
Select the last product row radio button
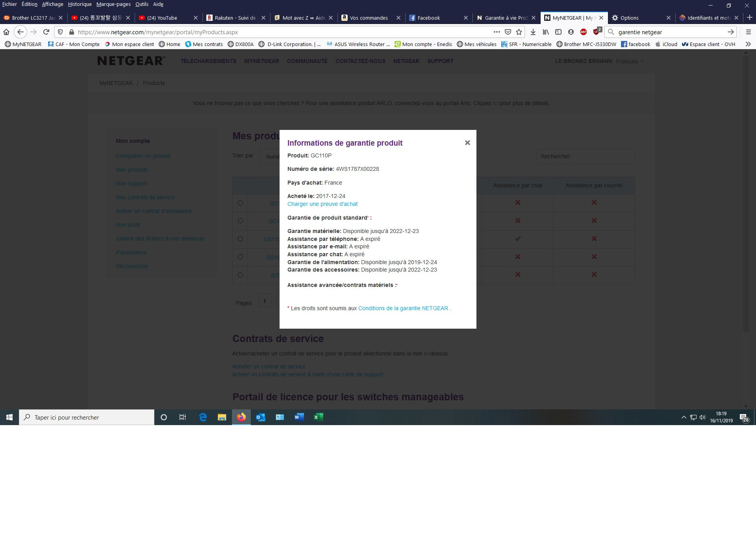(240, 275)
